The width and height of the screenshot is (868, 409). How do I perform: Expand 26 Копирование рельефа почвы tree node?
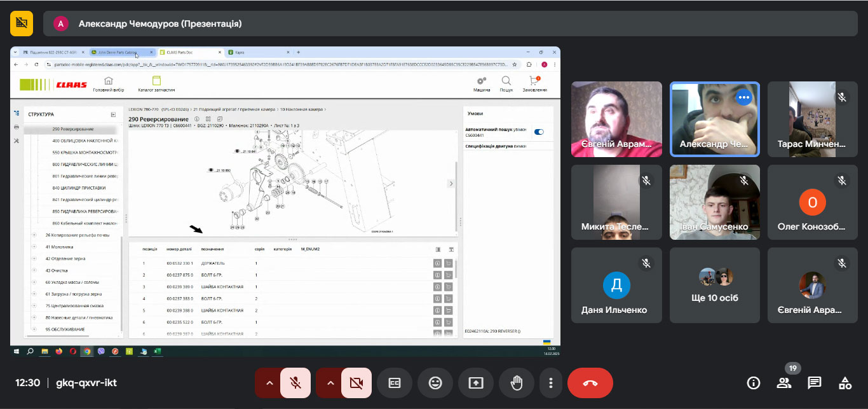(x=34, y=235)
